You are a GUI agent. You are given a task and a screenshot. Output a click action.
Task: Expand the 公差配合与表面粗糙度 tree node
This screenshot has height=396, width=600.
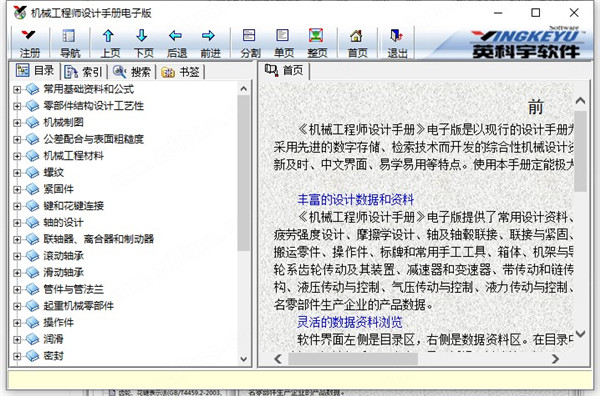[17, 139]
